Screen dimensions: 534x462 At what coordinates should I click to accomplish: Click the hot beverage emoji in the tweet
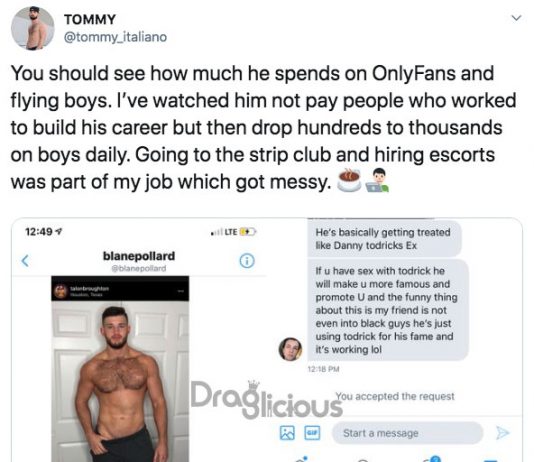coord(349,180)
